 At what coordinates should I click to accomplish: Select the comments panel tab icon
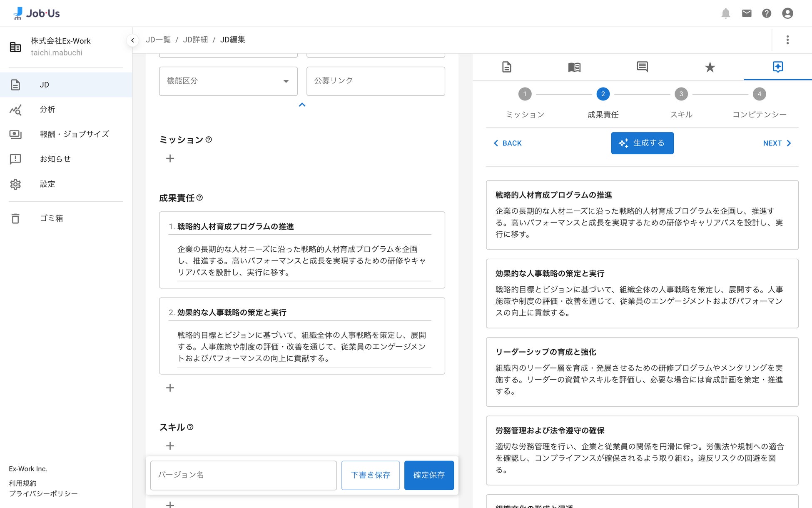(x=642, y=67)
